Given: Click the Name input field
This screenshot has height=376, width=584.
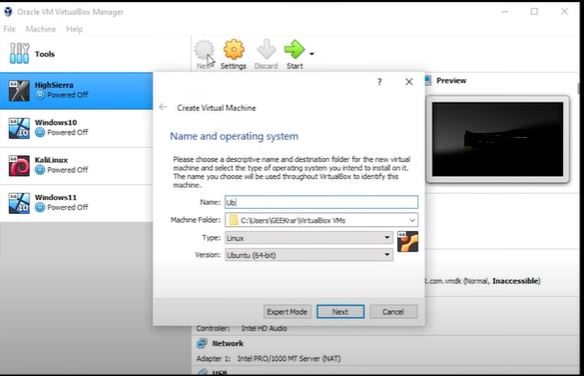Looking at the screenshot, I should point(321,202).
